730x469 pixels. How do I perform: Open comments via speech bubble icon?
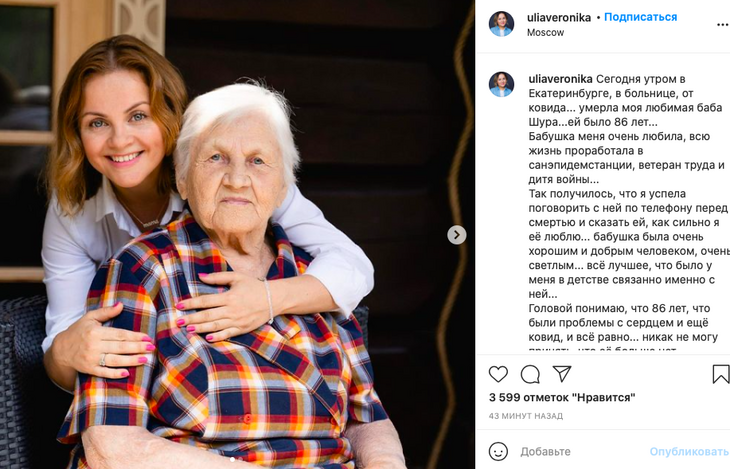530,374
